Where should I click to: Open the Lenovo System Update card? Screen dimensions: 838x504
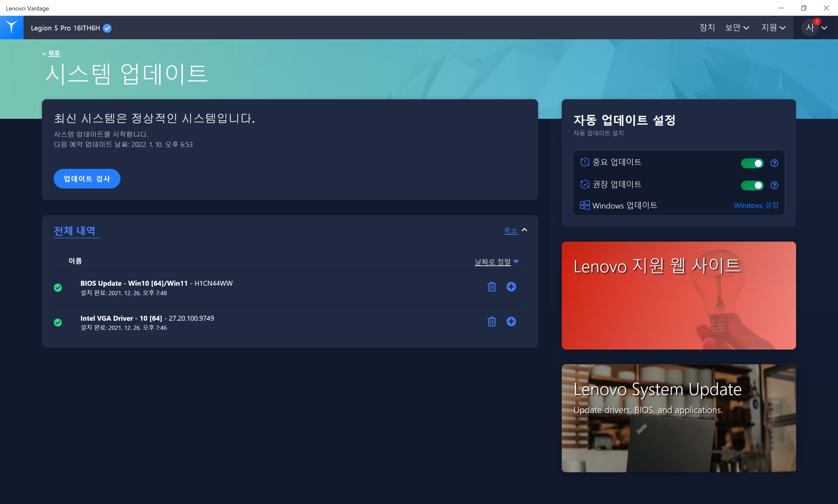point(678,418)
